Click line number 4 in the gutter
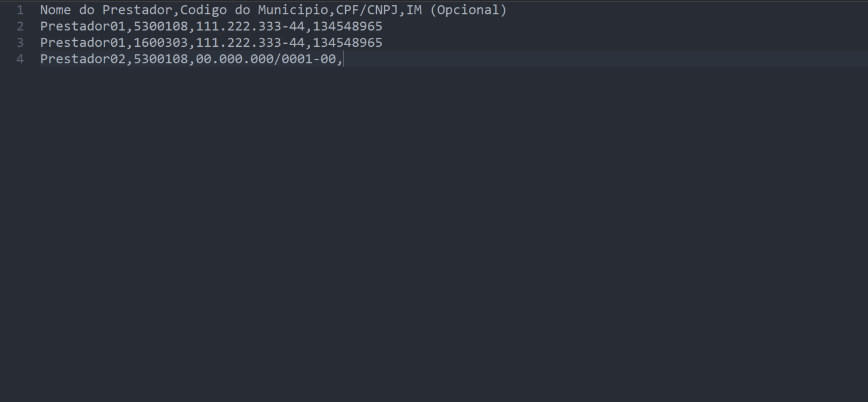This screenshot has width=868, height=402. [x=20, y=59]
